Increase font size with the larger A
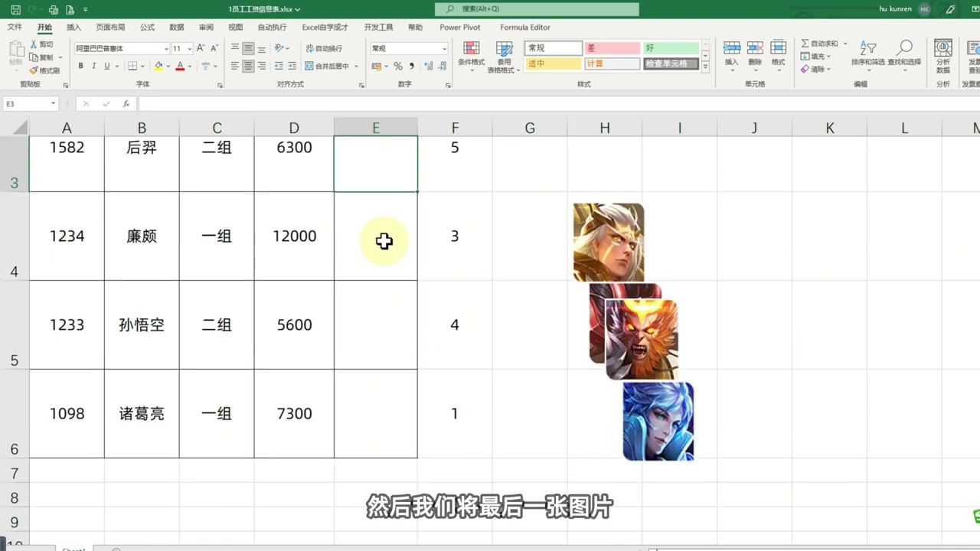This screenshot has width=980, height=551. tap(201, 48)
